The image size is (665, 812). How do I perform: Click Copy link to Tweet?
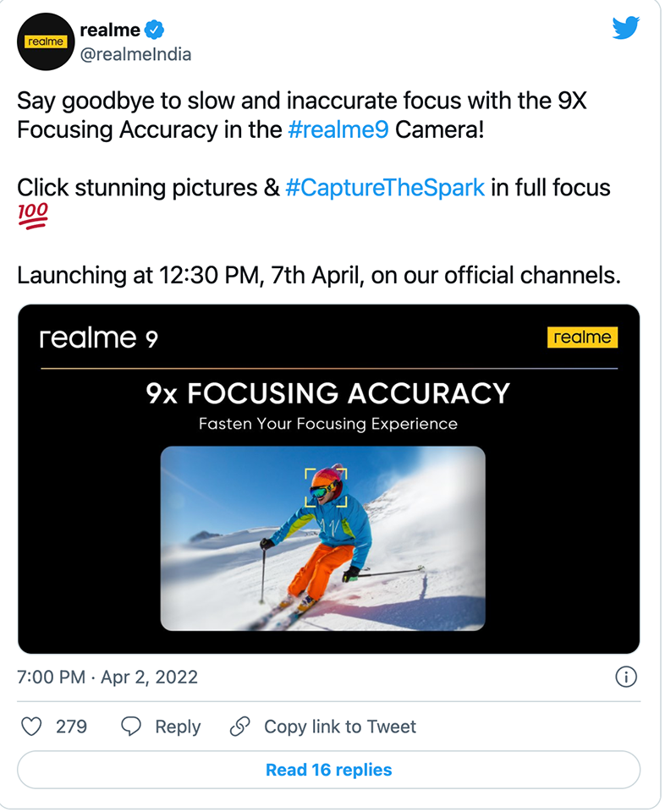[340, 727]
